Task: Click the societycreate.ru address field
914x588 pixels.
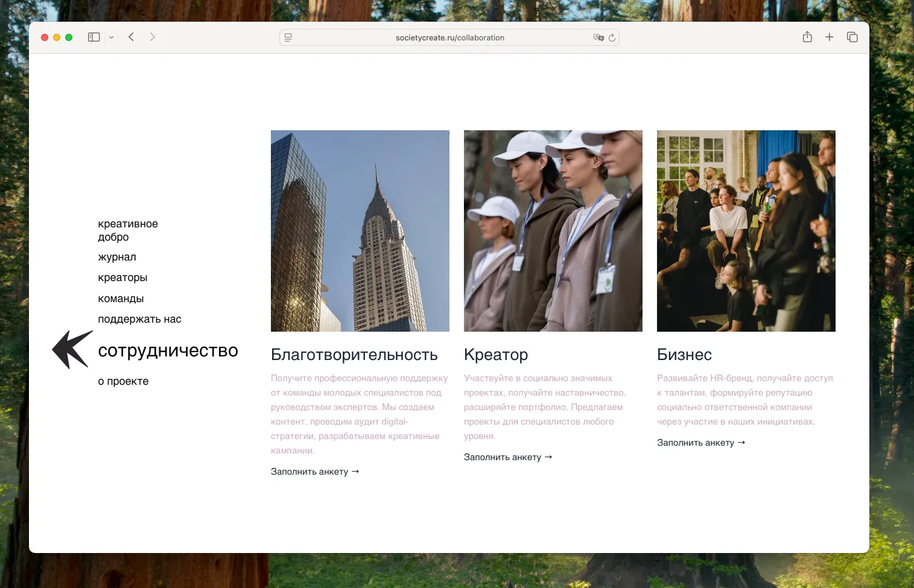Action: tap(449, 37)
